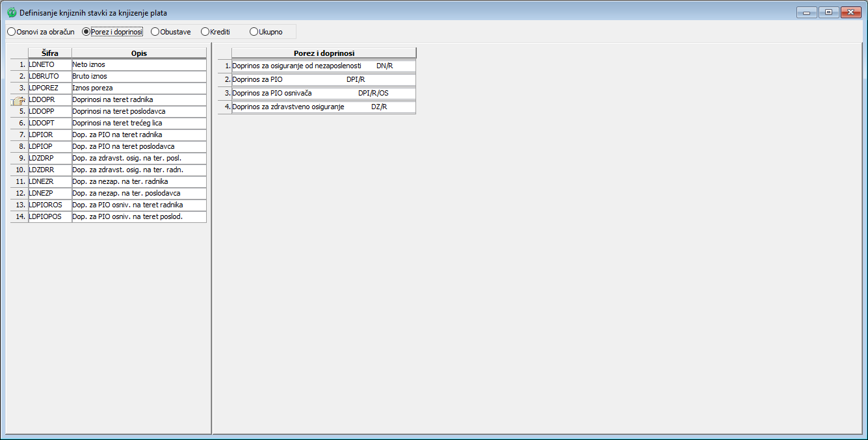
Task: Switch to the Krediti radio option
Action: (x=205, y=31)
